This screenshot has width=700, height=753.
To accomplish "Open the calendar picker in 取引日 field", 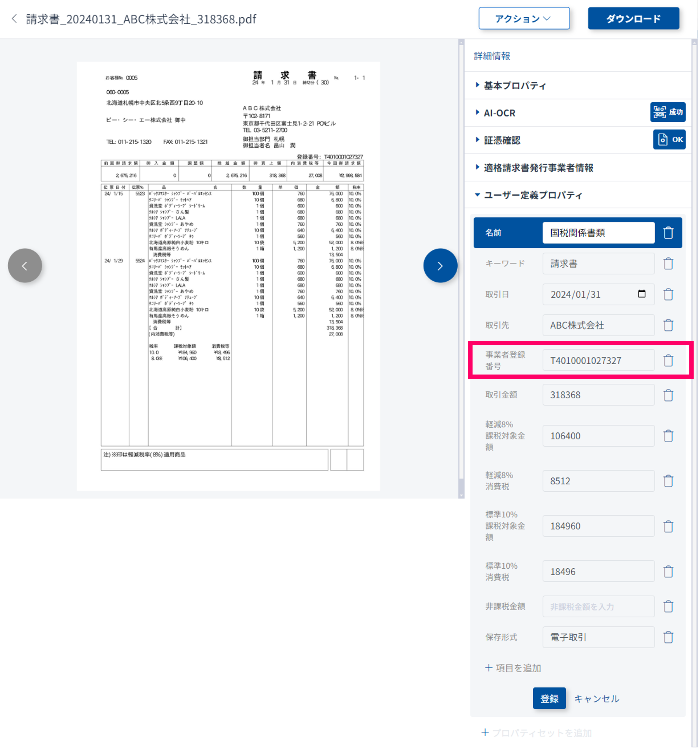I will [641, 294].
